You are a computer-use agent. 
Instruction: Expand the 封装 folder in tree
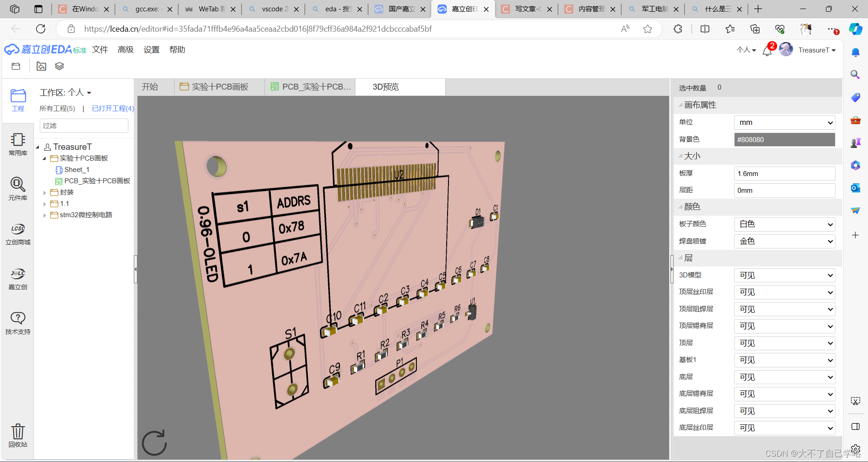44,193
